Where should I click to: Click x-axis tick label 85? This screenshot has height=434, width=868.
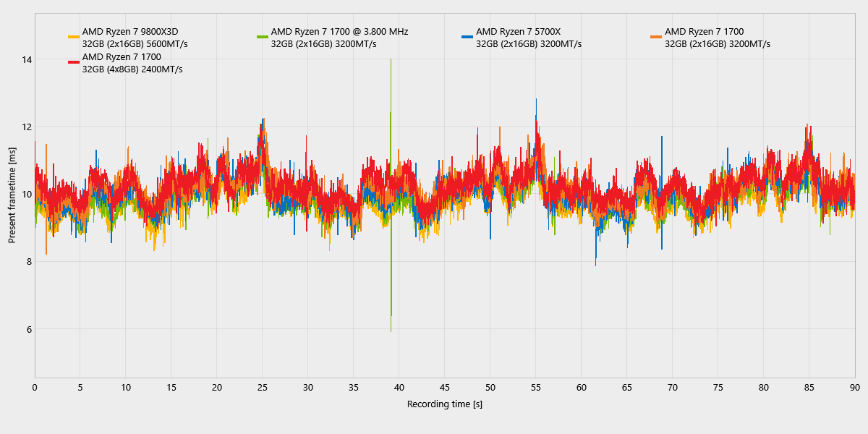point(809,387)
